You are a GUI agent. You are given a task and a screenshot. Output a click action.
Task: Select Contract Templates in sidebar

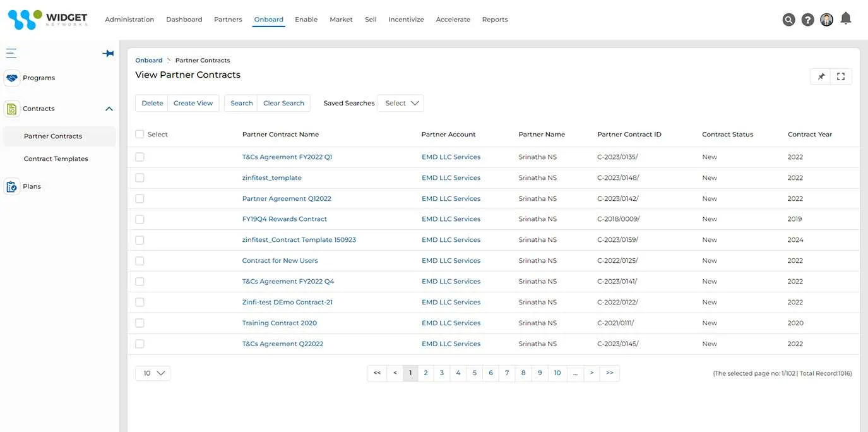point(56,159)
